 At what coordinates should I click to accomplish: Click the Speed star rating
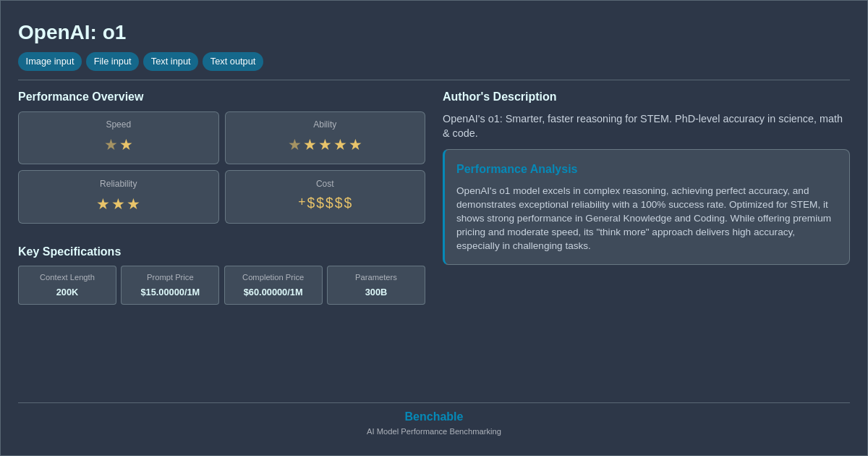[x=119, y=144]
